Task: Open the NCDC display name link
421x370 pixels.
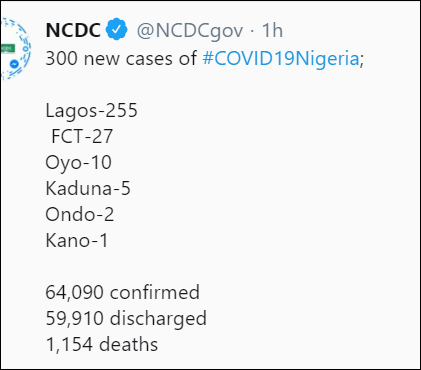Action: [x=73, y=30]
